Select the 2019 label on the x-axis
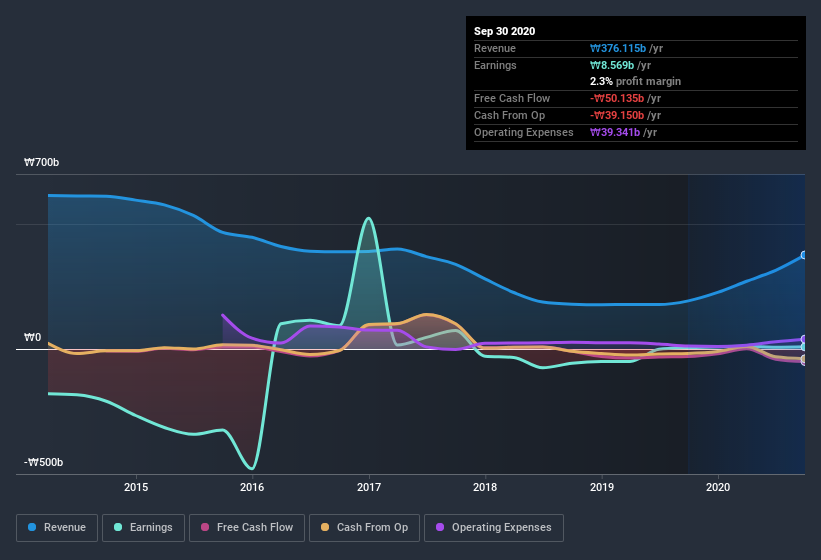821x560 pixels. [x=602, y=487]
